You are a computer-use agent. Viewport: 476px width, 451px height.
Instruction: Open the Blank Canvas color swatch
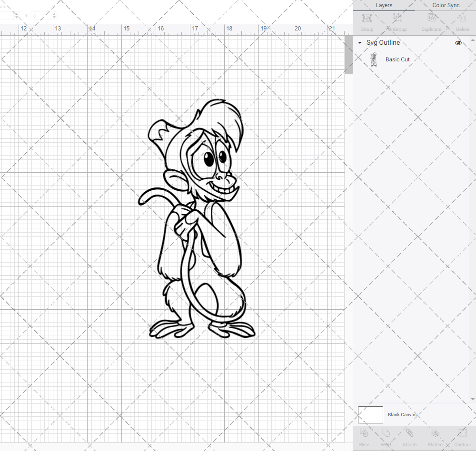point(370,414)
